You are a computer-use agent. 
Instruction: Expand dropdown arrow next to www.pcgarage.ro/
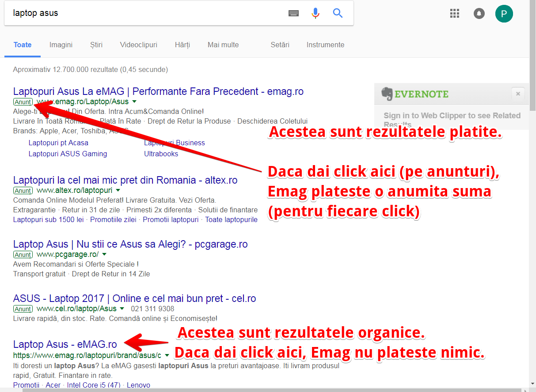(104, 255)
